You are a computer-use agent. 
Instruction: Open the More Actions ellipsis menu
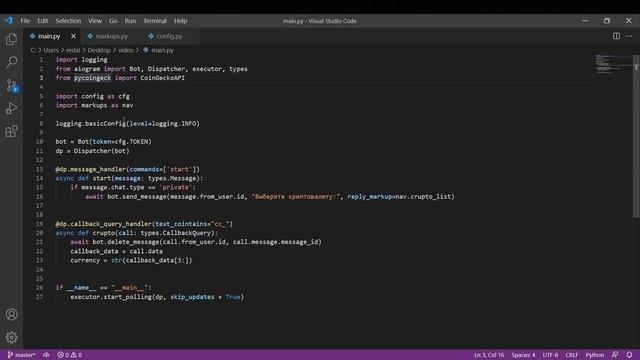click(x=629, y=36)
